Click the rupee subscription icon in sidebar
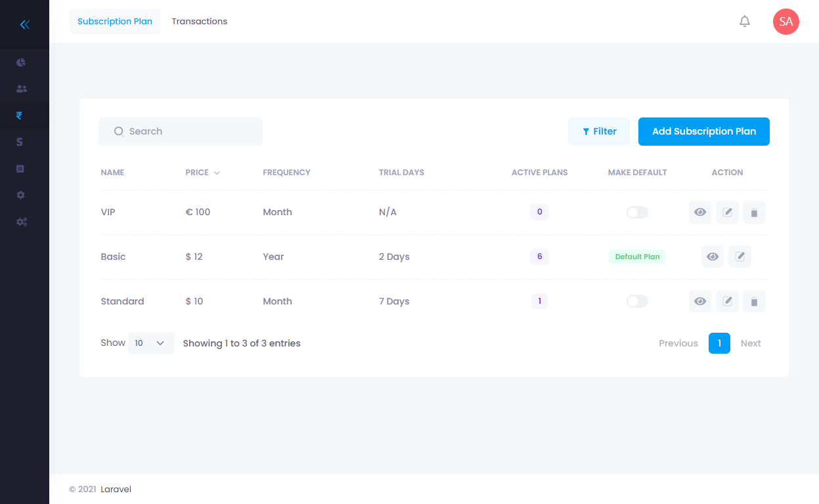 click(20, 115)
